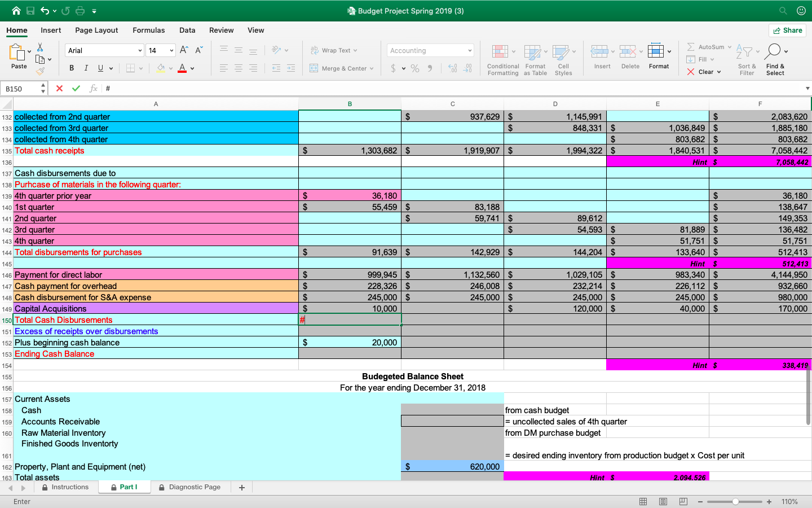Increase font size with large A
This screenshot has height=508, width=812.
click(184, 50)
